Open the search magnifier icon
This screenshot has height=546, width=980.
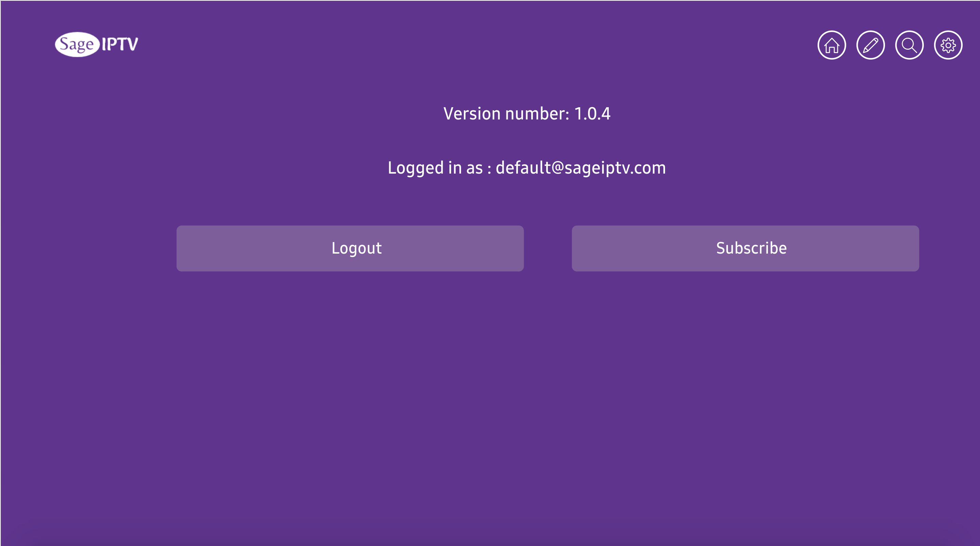tap(909, 45)
